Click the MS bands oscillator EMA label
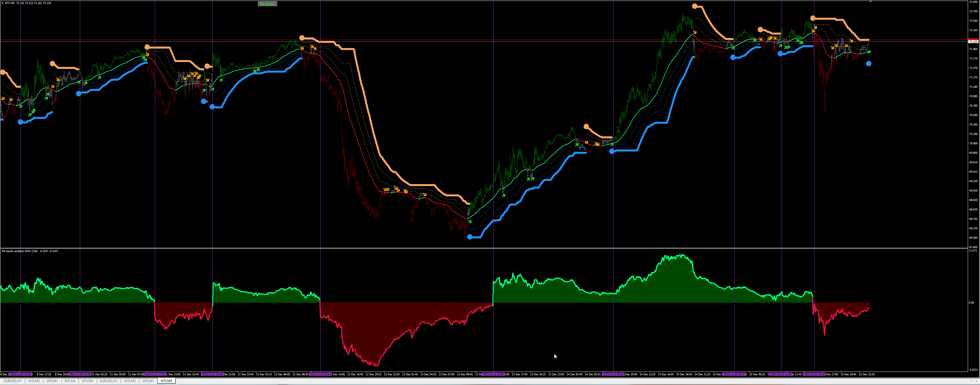 coord(20,251)
